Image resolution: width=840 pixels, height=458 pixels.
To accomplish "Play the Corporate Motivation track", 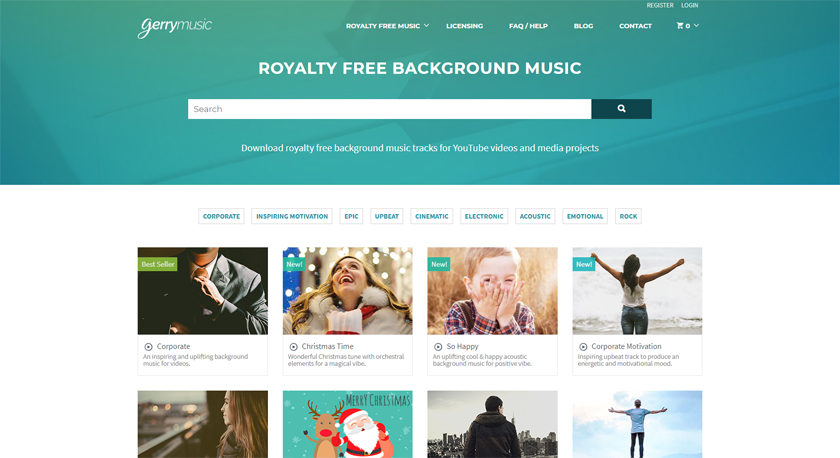I will click(583, 347).
